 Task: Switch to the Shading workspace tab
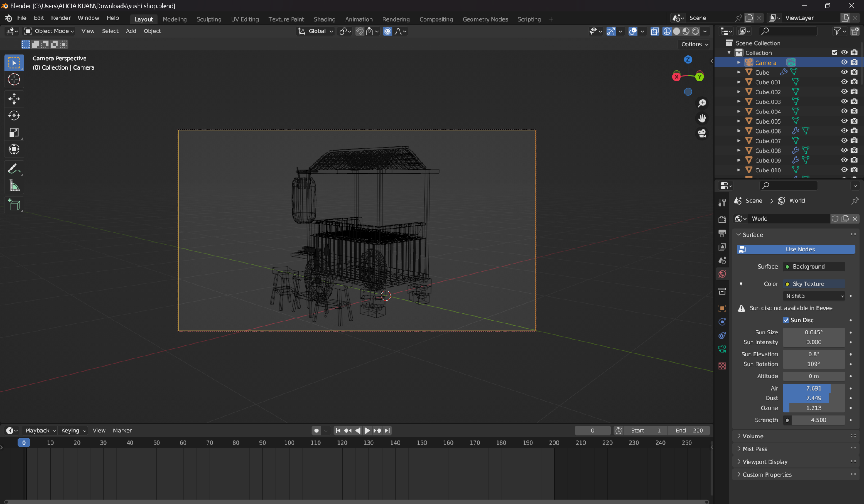point(324,19)
